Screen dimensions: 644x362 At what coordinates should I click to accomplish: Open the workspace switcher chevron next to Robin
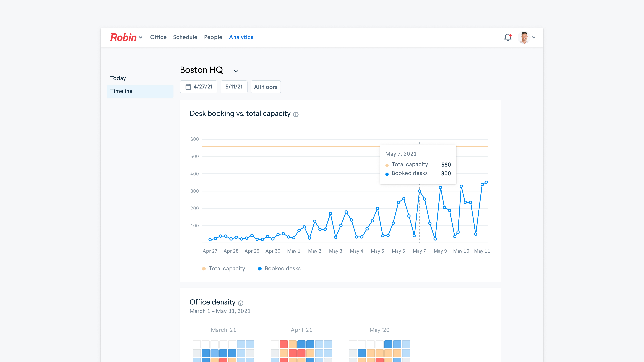(140, 38)
